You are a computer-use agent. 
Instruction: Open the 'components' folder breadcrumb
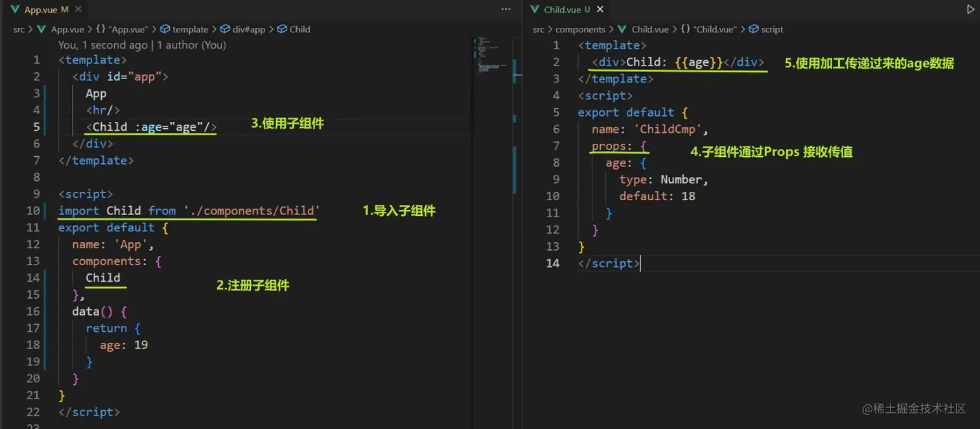580,29
